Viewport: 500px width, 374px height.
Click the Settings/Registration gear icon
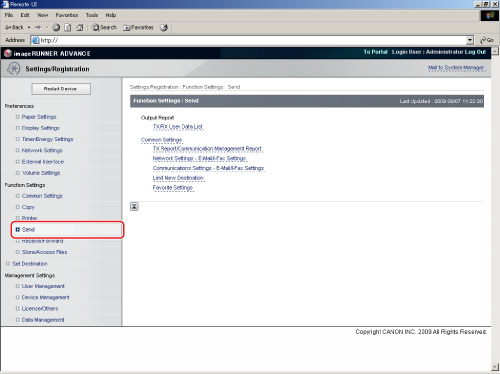coord(14,69)
